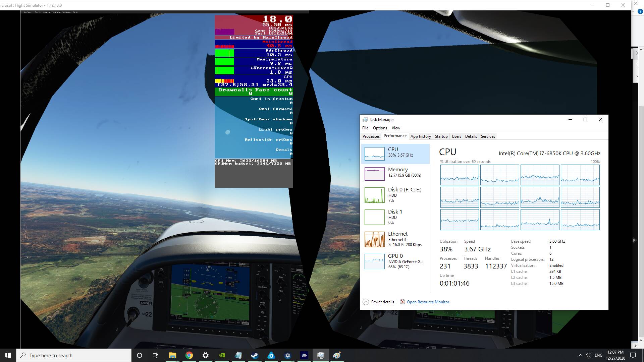Switch to the Processes tab
The height and width of the screenshot is (362, 644).
point(371,136)
